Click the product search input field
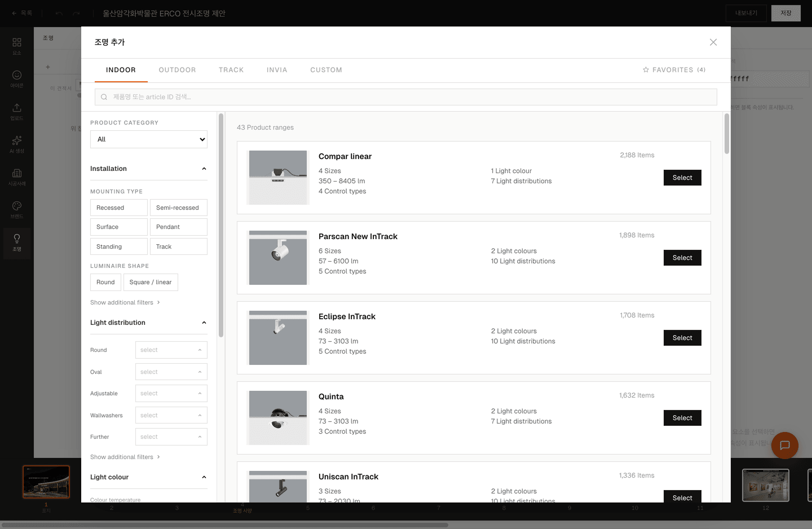The image size is (812, 529). point(406,97)
